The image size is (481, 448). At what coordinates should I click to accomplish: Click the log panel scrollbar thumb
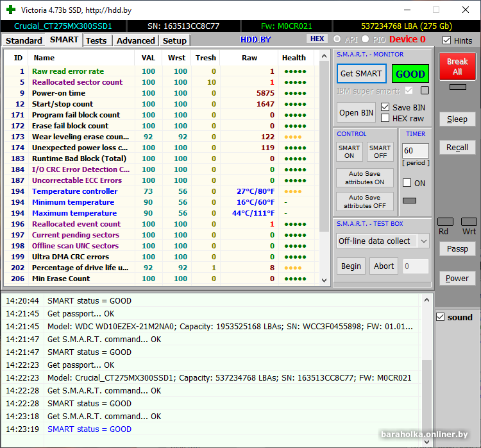426,397
